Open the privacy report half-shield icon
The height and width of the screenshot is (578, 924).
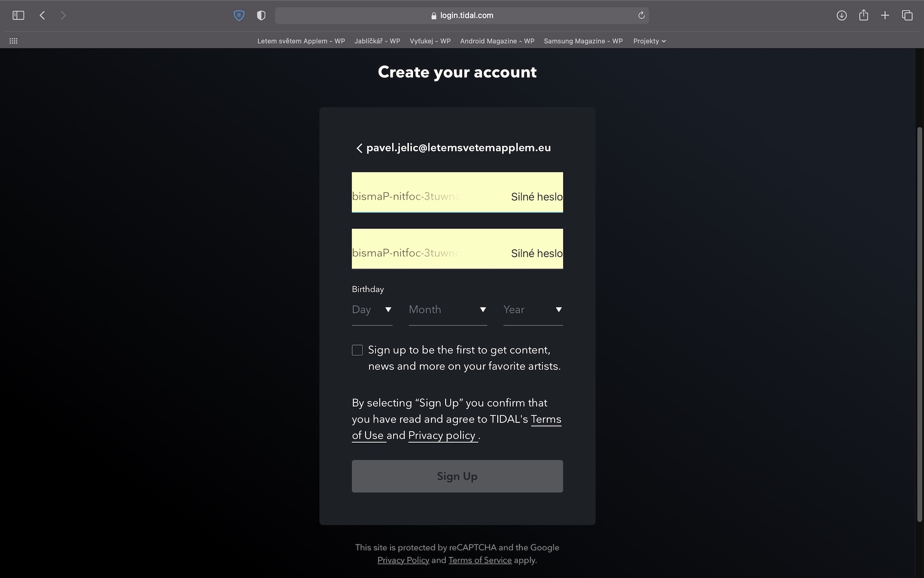(x=261, y=16)
